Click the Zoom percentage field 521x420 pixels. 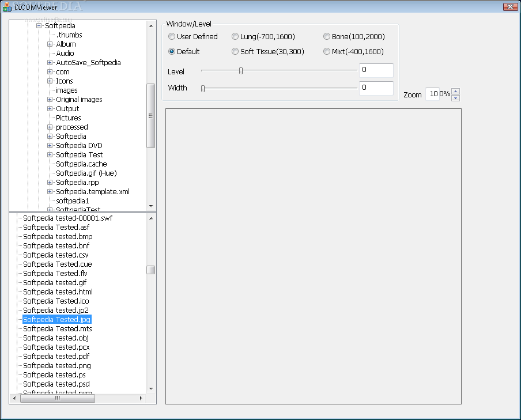pyautogui.click(x=432, y=94)
